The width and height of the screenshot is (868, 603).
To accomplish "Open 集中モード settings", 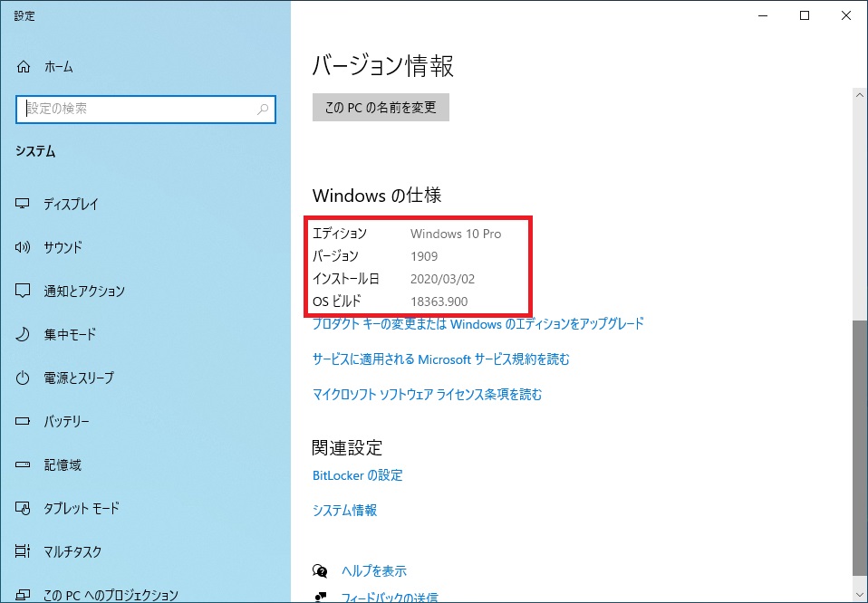I will click(x=70, y=334).
